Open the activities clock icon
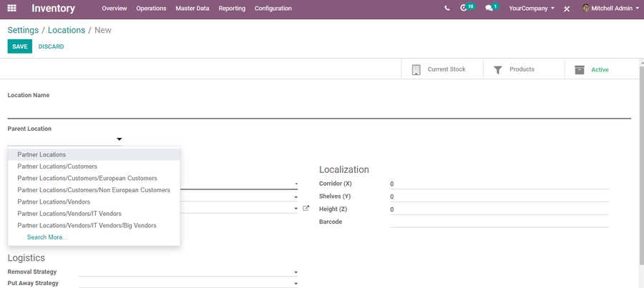 [x=465, y=9]
